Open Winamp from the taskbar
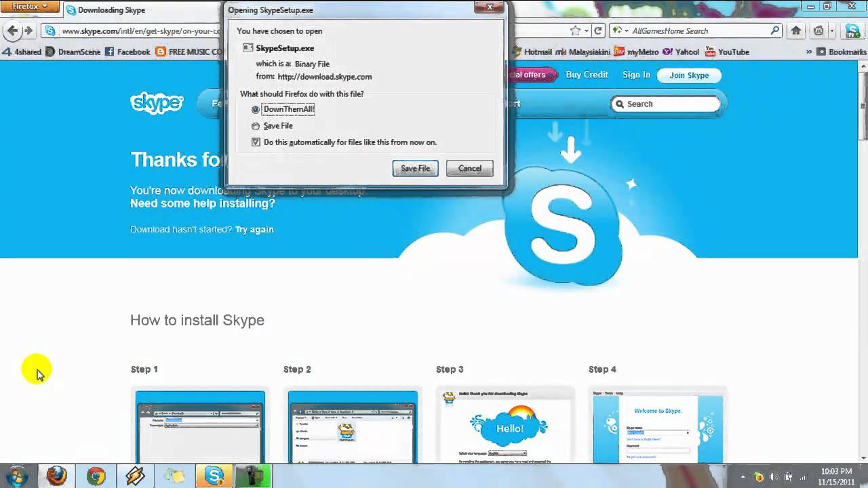 pos(135,476)
